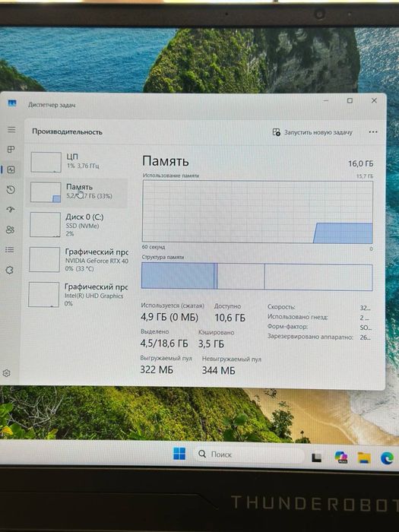
Task: Open the hamburger navigation menu
Action: (x=11, y=130)
